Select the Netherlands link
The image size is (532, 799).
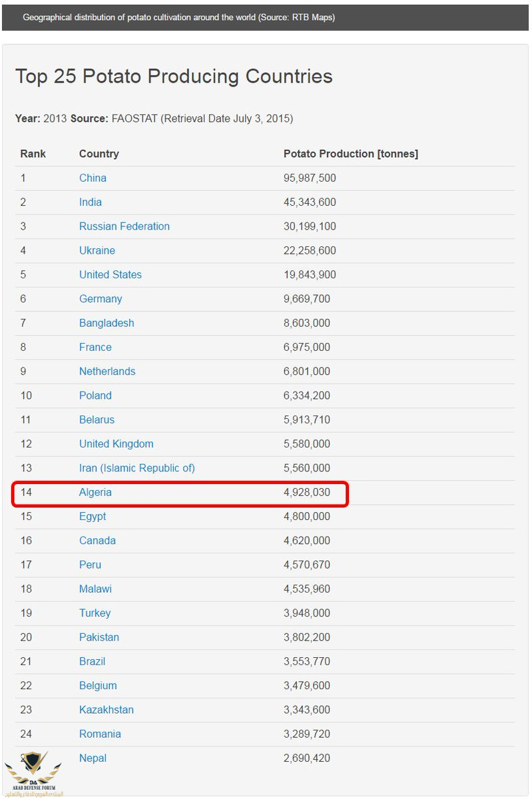pos(107,372)
